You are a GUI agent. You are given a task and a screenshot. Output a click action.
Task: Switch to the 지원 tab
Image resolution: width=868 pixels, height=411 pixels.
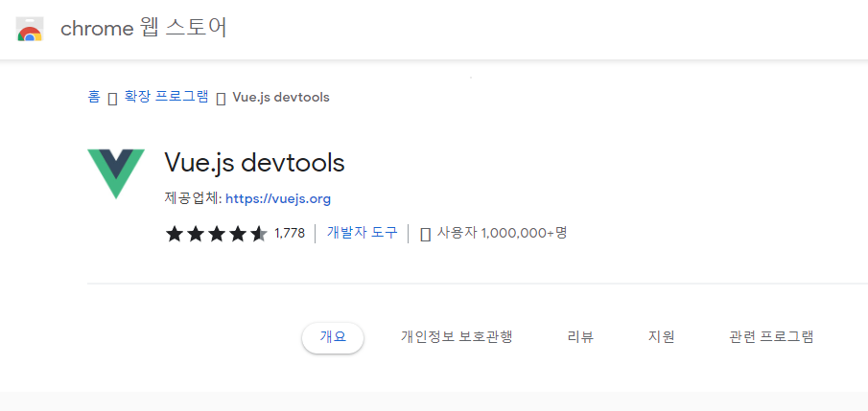click(662, 337)
